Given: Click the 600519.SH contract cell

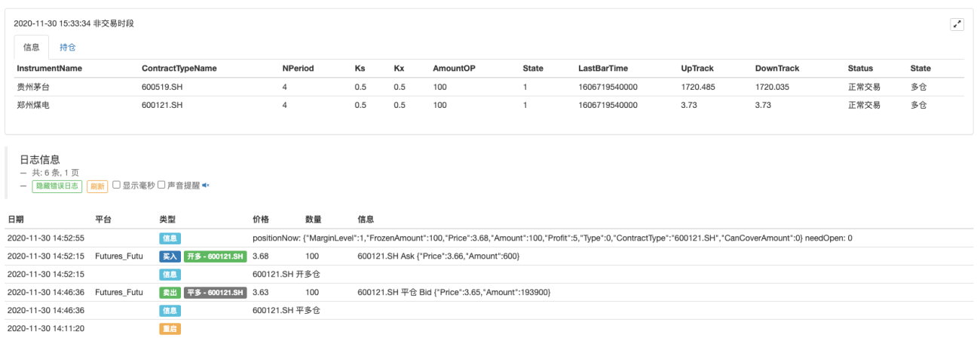Looking at the screenshot, I should tap(162, 87).
